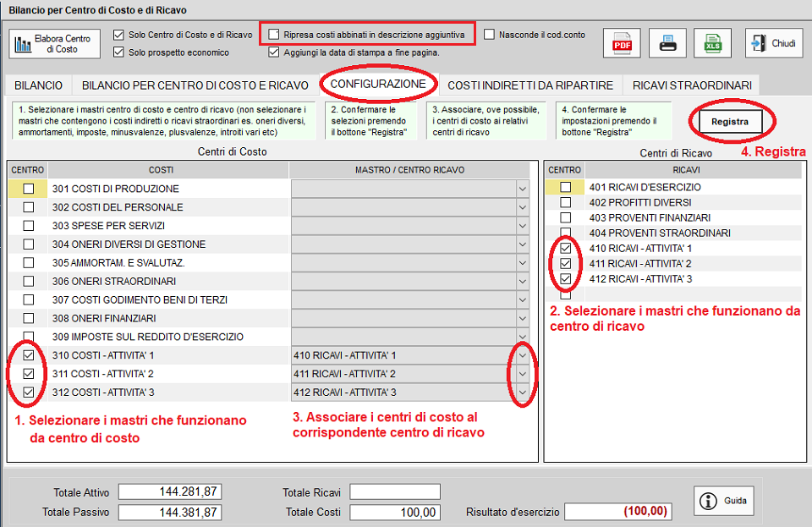Toggle Nasconde il cod.conto checkbox
Image resolution: width=812 pixels, height=527 pixels.
[490, 35]
